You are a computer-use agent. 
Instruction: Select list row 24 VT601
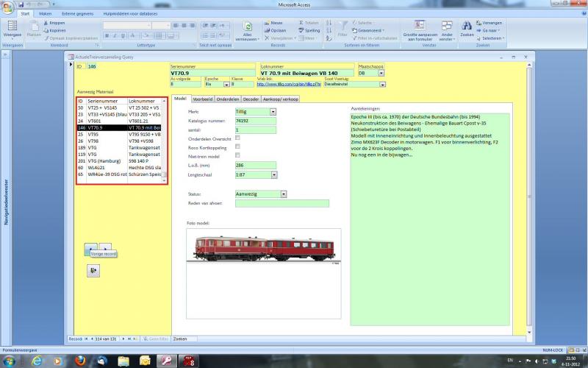[119, 121]
